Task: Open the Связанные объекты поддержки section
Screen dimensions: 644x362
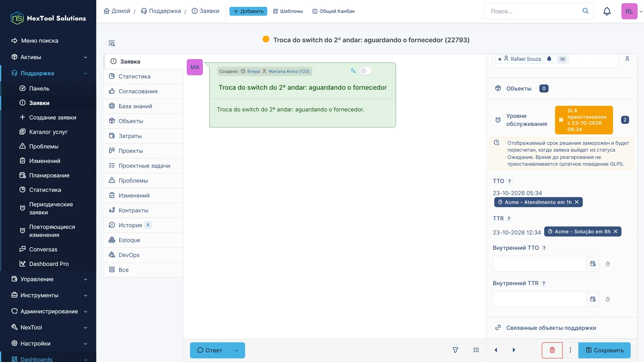Action: click(561, 328)
